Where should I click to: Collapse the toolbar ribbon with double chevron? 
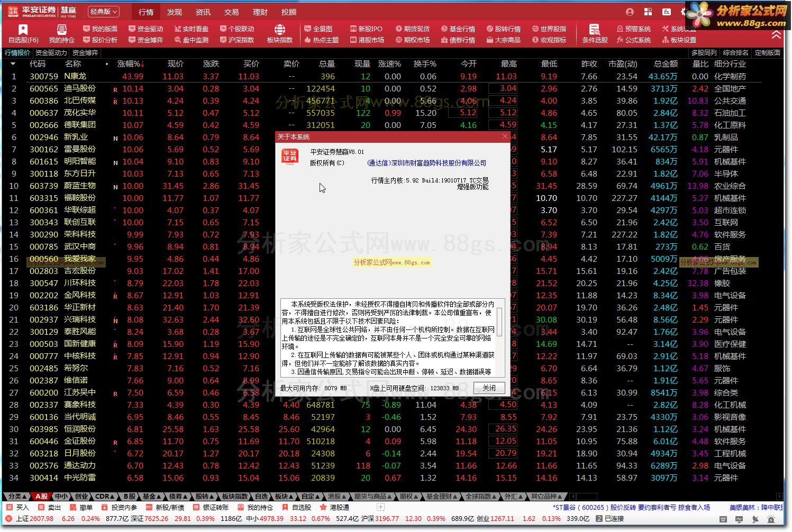[x=776, y=35]
